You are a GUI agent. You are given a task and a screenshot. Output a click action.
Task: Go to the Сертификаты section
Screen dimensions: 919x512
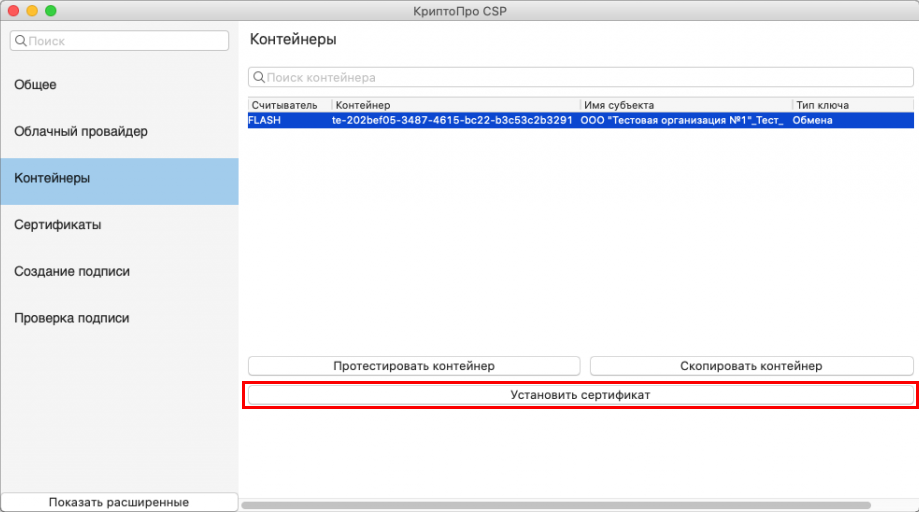57,225
